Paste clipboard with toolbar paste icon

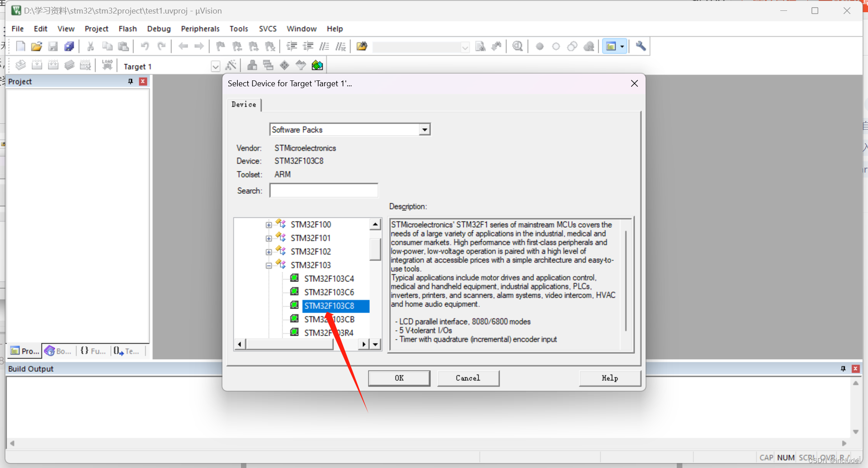123,46
